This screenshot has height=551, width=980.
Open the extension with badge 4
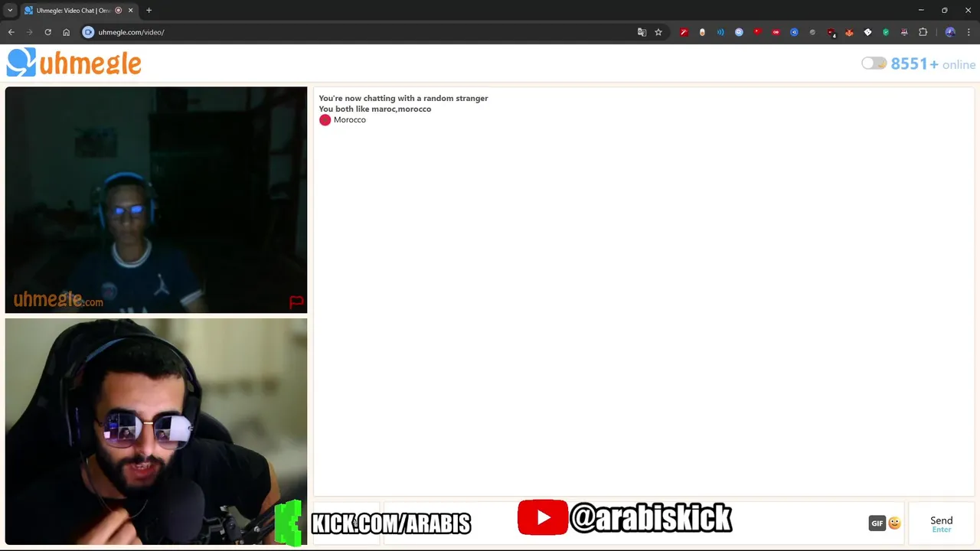point(831,32)
